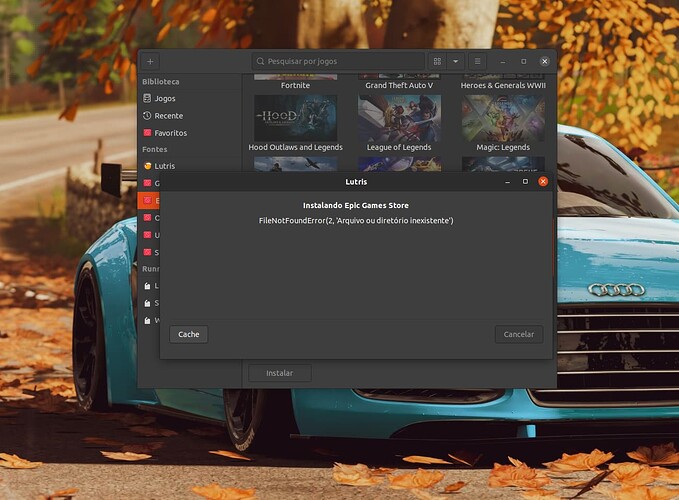Image resolution: width=679 pixels, height=500 pixels.
Task: Click the Cache button in installer dialog
Action: 189,334
